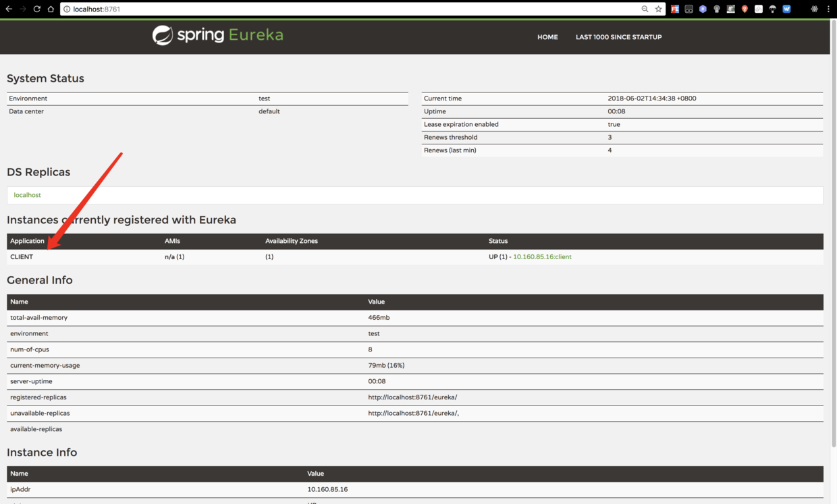Click the General Info heading
Viewport: 837px width, 504px height.
coord(39,280)
